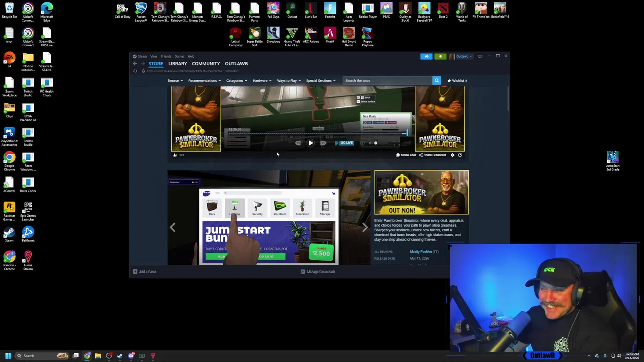Screen dimensions: 644x362
Task: Click the Steam page vertical scrollbar
Action: pos(508,99)
